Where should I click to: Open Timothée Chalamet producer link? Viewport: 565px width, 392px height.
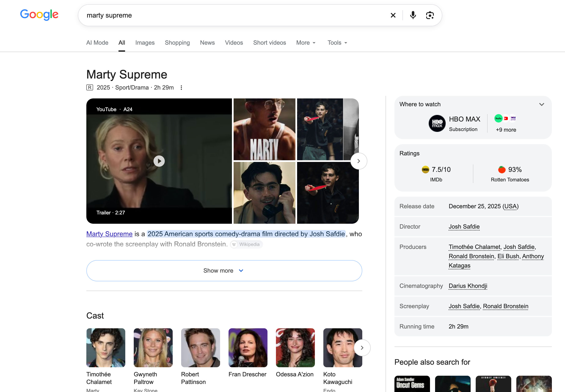474,247
